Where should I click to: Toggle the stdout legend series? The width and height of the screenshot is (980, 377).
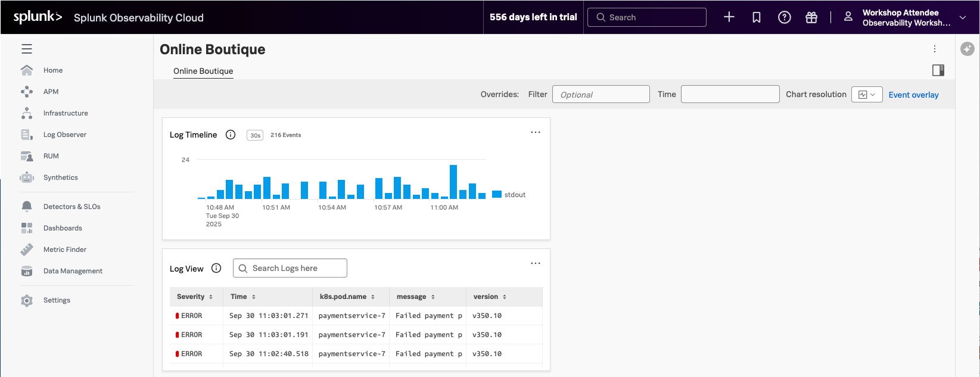pyautogui.click(x=509, y=195)
